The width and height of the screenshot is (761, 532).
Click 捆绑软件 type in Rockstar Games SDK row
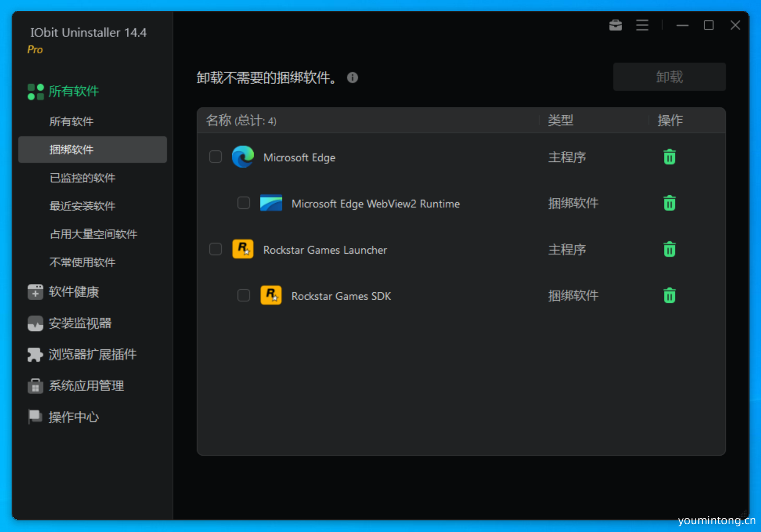coord(573,295)
